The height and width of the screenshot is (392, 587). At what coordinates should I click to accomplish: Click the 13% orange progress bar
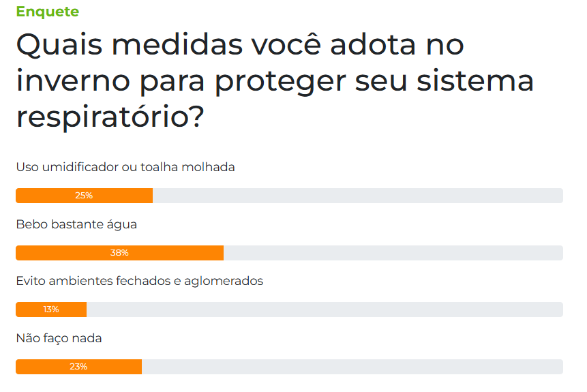[x=51, y=310]
